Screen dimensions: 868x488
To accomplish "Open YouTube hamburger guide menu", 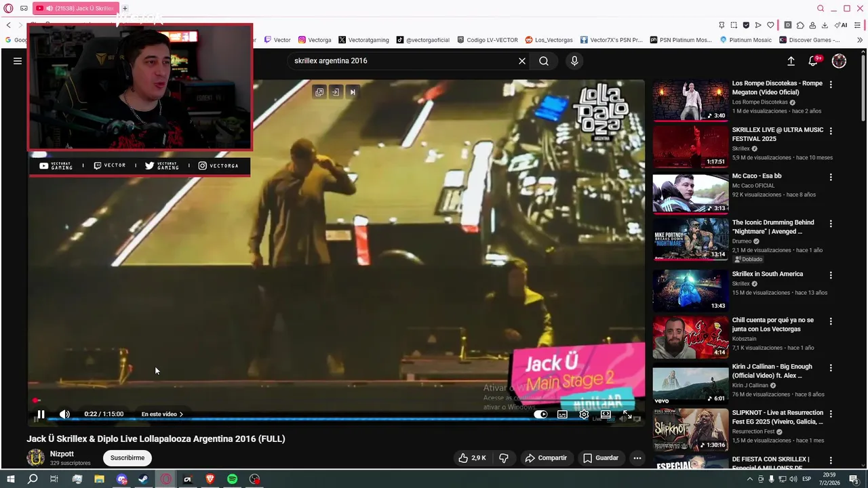I will click(x=18, y=61).
